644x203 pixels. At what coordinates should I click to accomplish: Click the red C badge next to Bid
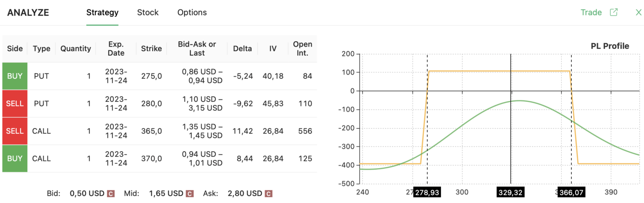pos(111,194)
